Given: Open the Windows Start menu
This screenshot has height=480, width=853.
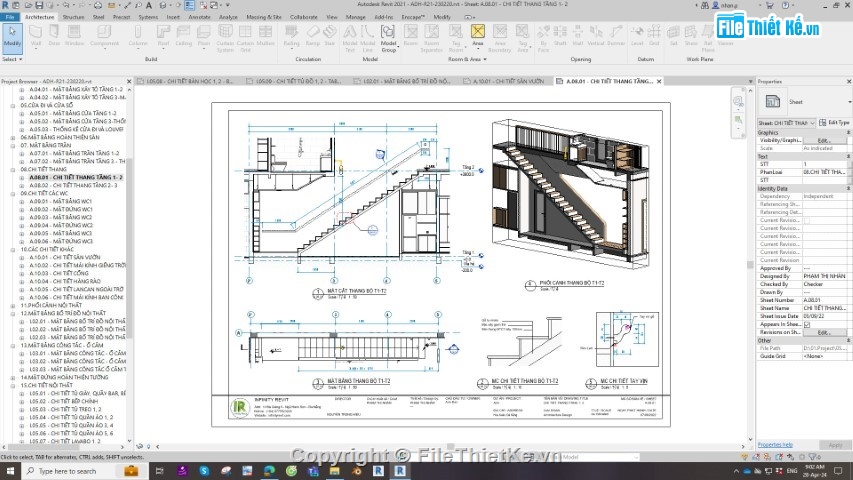Looking at the screenshot, I should (10, 471).
